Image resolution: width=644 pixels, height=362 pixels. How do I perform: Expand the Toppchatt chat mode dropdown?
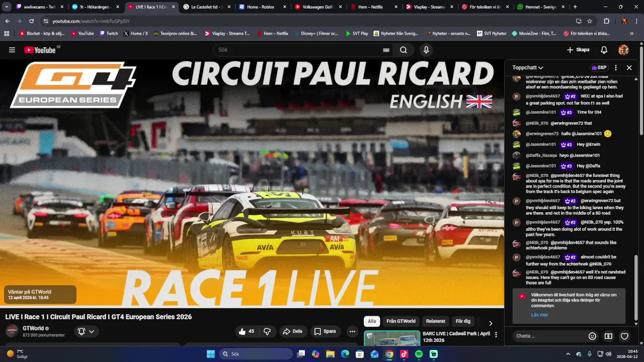coord(528,67)
